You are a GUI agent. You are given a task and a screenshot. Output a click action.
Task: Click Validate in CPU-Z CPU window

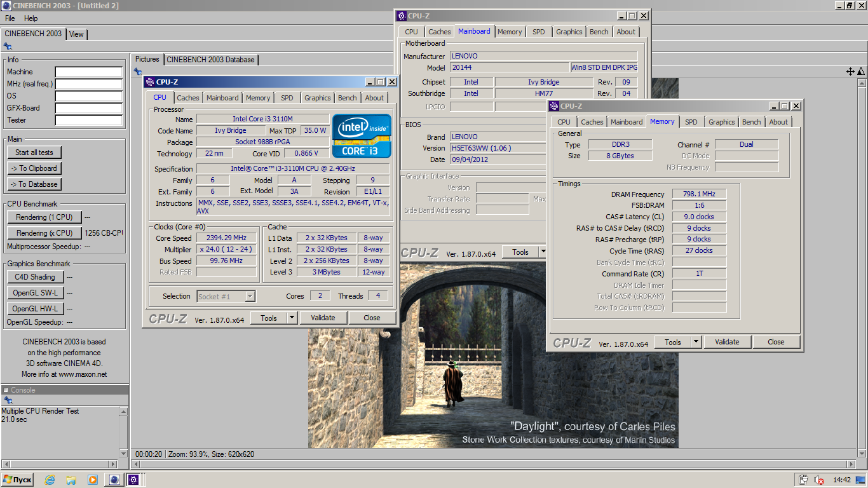(x=323, y=318)
